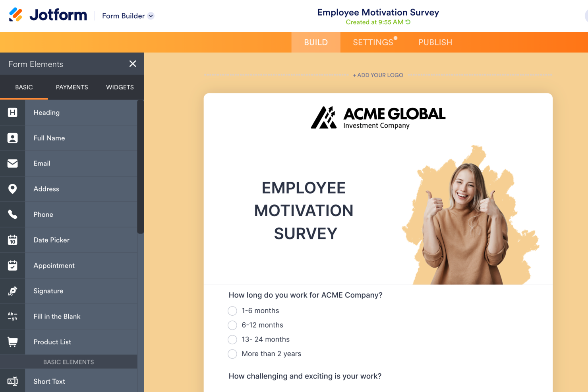The height and width of the screenshot is (392, 588).
Task: Choose the '6-12 months' radio button
Action: [232, 325]
